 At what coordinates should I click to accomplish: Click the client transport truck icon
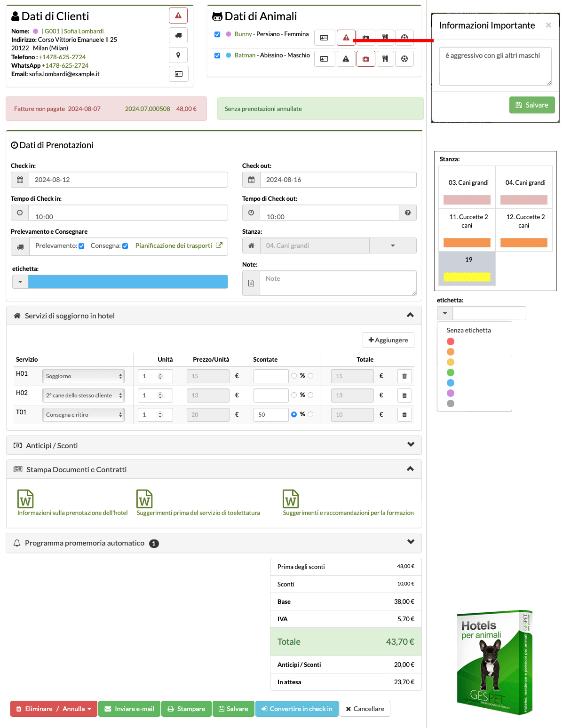[178, 35]
